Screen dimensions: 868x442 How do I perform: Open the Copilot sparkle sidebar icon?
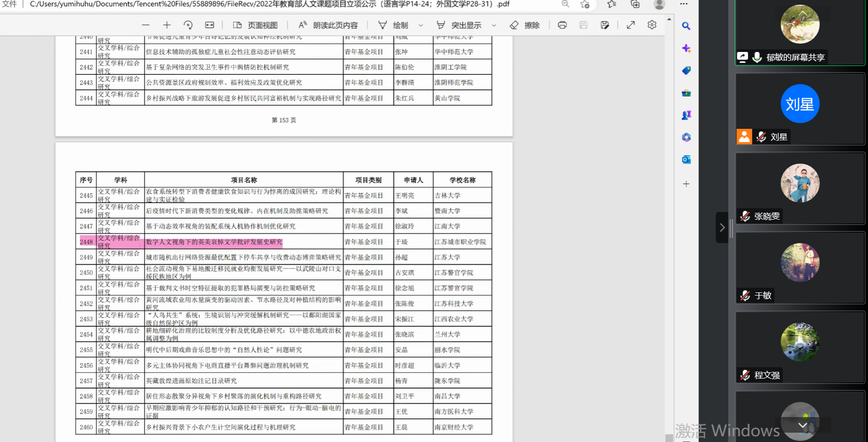[x=686, y=48]
